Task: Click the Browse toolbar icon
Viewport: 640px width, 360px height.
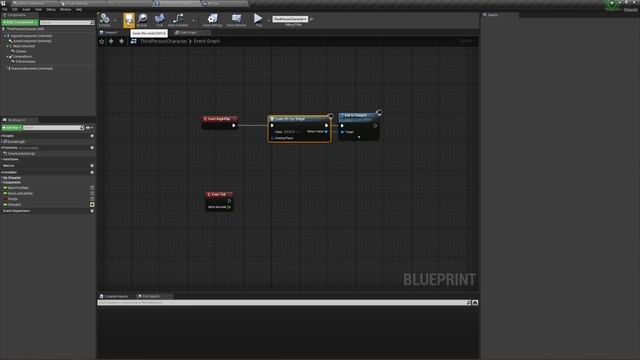Action: point(142,20)
